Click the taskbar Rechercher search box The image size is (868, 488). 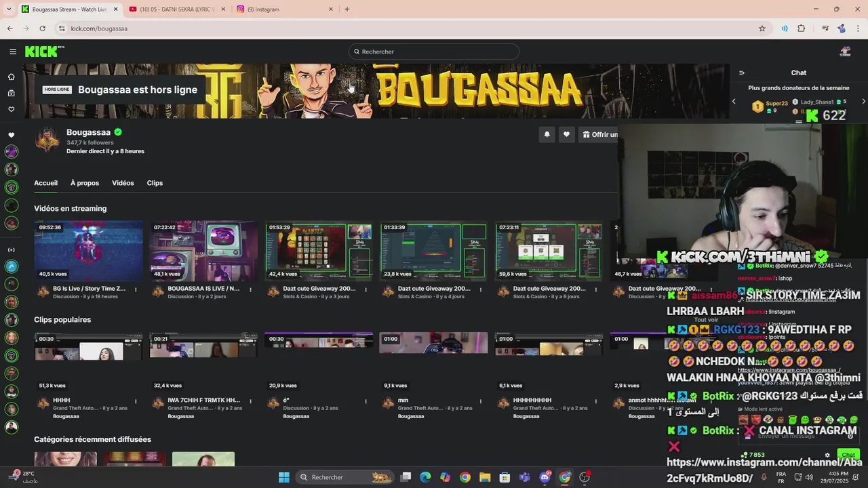click(345, 477)
